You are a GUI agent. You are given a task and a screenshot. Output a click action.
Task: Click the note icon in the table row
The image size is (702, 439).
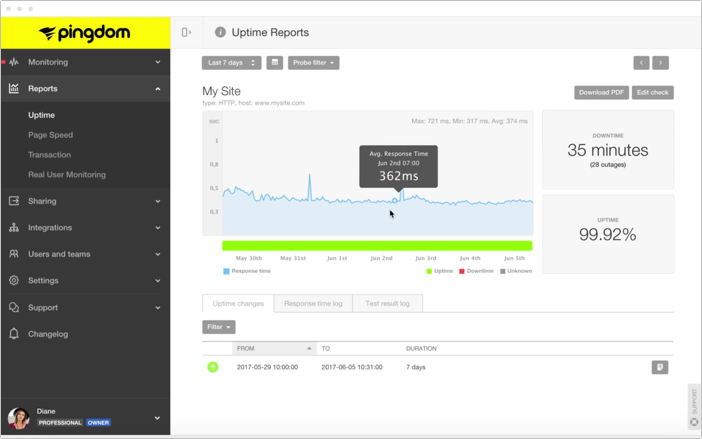660,367
